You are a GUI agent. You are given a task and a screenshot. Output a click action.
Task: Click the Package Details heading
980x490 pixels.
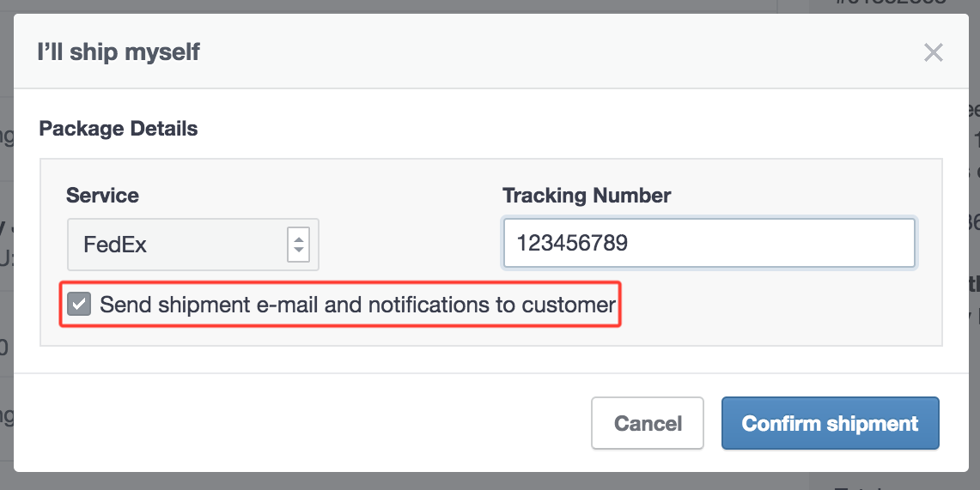[119, 129]
